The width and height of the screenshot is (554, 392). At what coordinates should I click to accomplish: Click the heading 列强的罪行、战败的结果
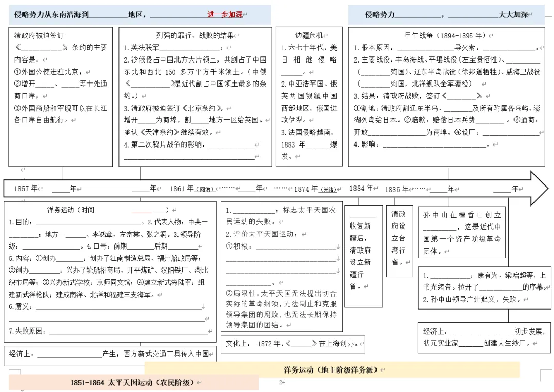195,35
